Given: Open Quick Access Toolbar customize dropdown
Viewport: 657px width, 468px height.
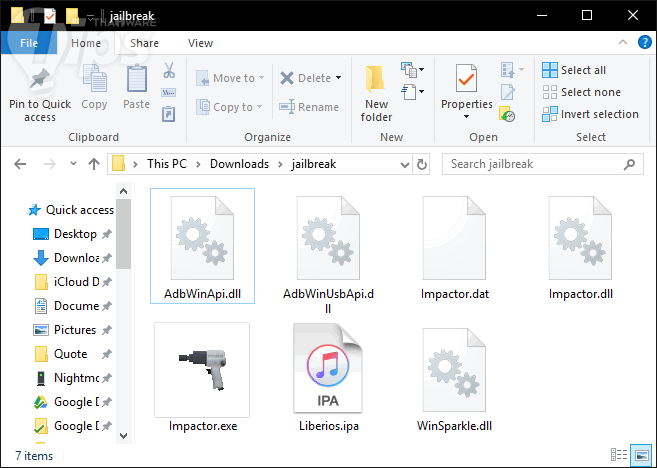Looking at the screenshot, I should (x=91, y=17).
